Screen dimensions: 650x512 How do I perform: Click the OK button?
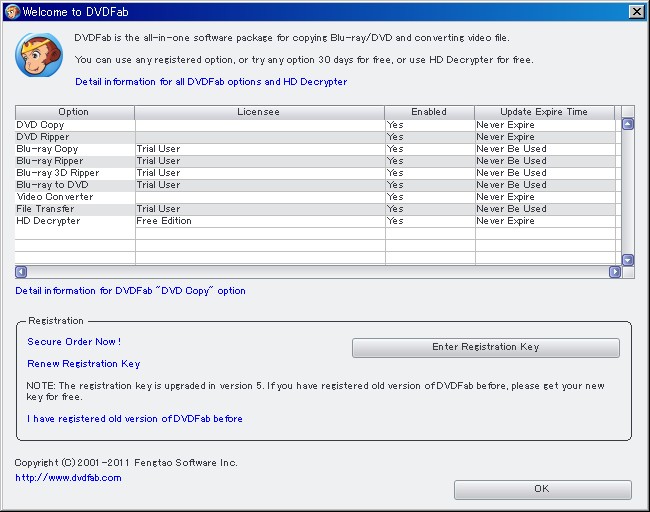542,489
